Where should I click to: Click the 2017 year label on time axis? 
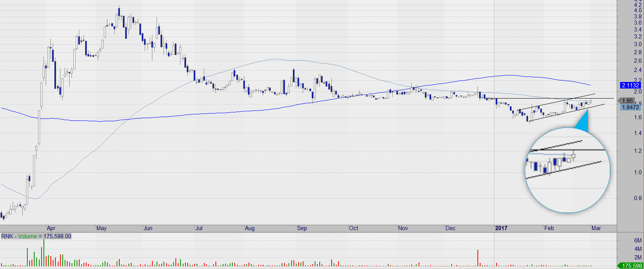[501, 228]
